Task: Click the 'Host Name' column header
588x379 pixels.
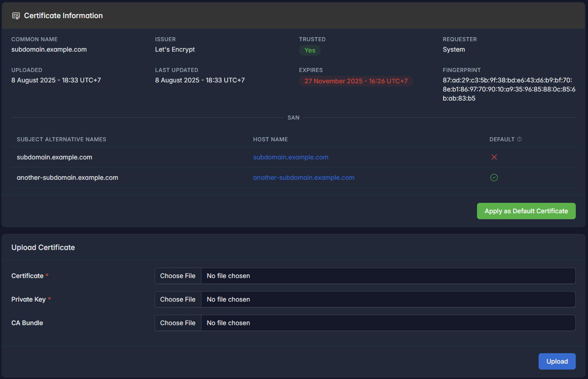Action: (x=270, y=139)
